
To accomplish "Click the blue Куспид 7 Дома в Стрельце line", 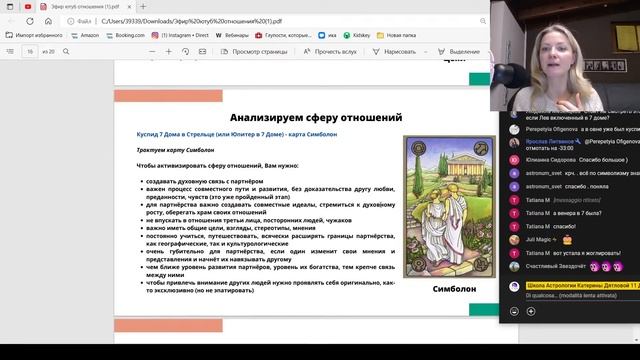I will click(237, 134).
